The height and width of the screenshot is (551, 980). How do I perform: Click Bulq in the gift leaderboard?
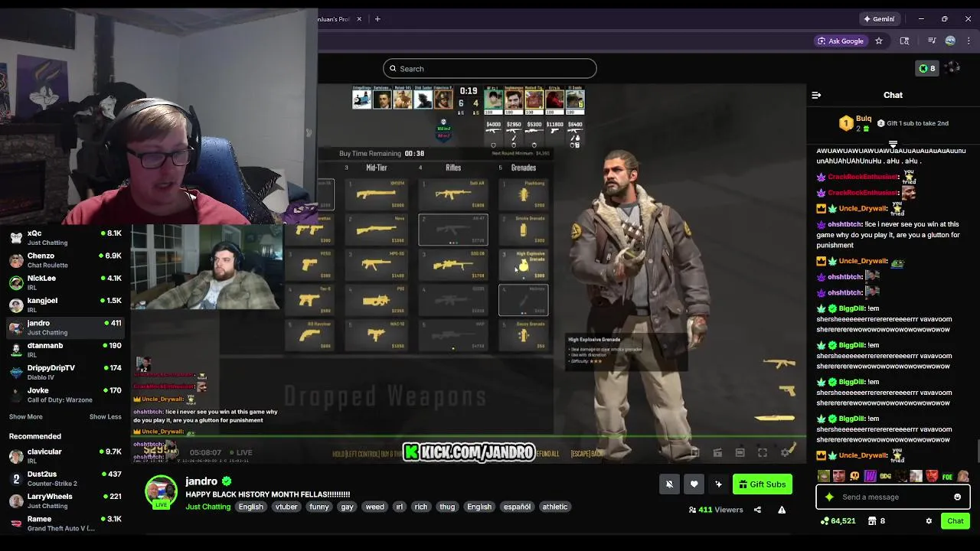(x=864, y=119)
